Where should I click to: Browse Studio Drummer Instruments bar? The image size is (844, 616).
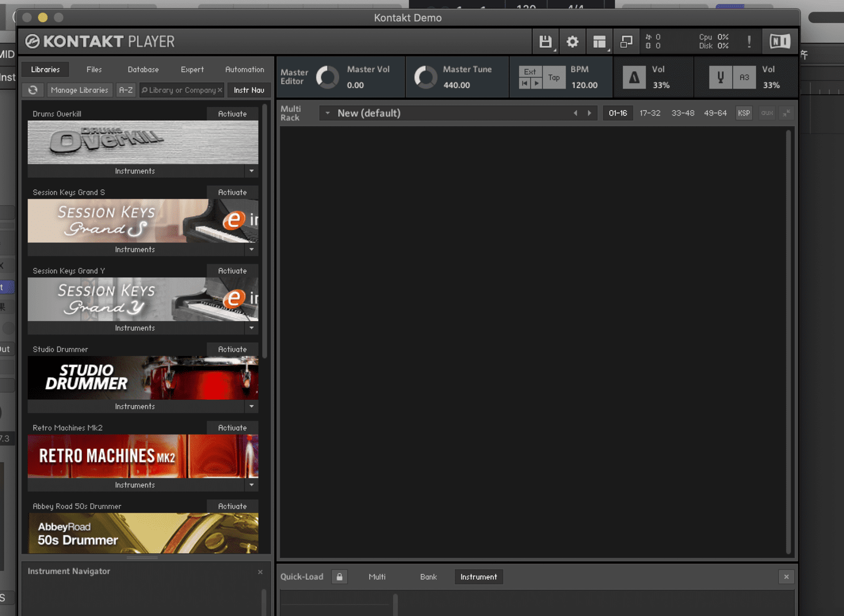click(x=136, y=407)
